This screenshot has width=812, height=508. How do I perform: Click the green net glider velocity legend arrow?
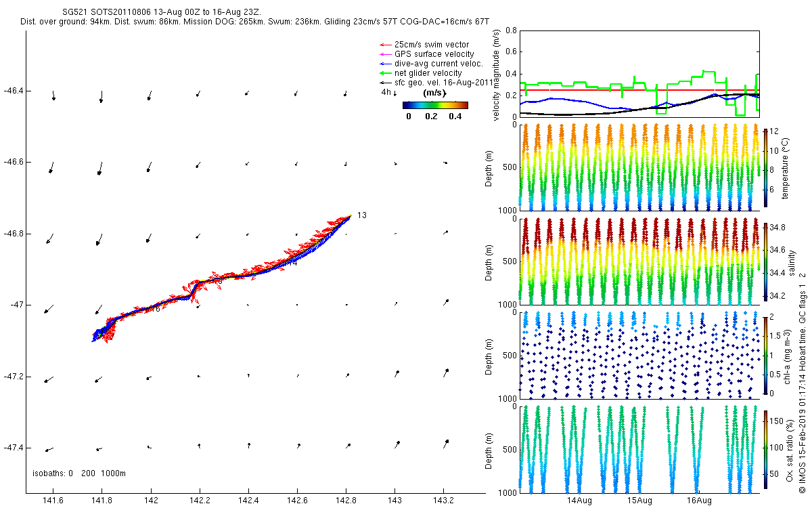pos(385,73)
